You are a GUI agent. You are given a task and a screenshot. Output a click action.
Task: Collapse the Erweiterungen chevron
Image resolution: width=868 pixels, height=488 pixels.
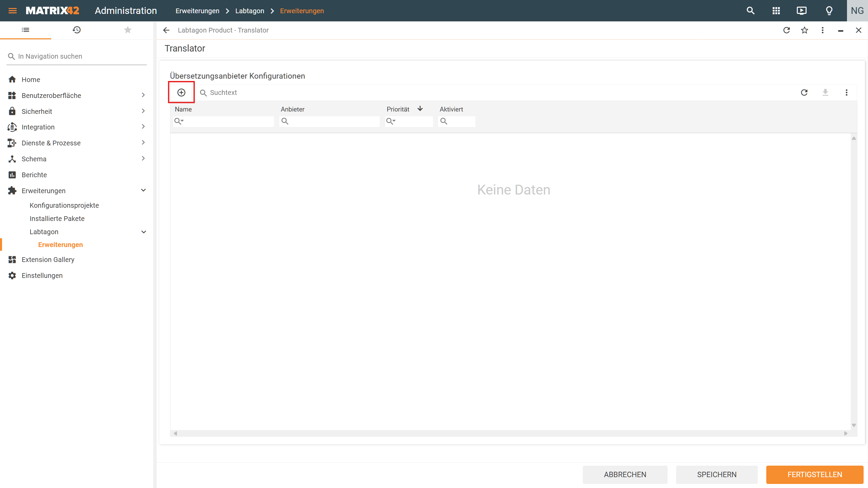pos(143,190)
